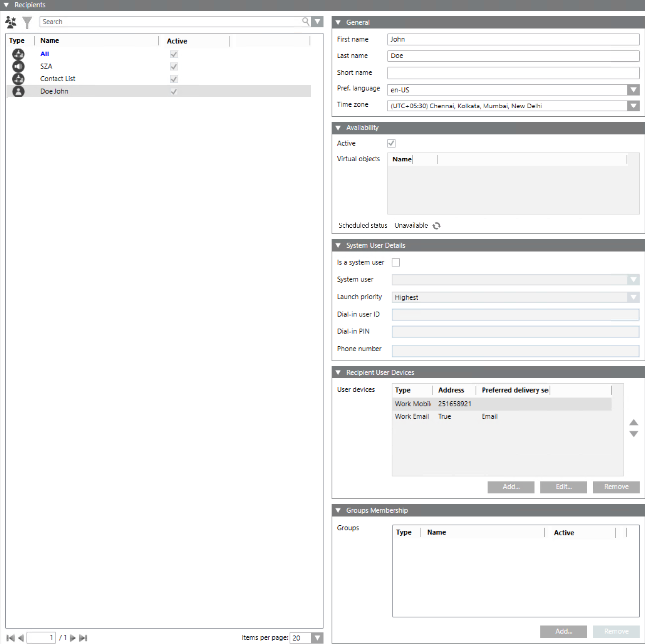
Task: Toggle the 'Is a system user' checkbox
Action: (396, 263)
